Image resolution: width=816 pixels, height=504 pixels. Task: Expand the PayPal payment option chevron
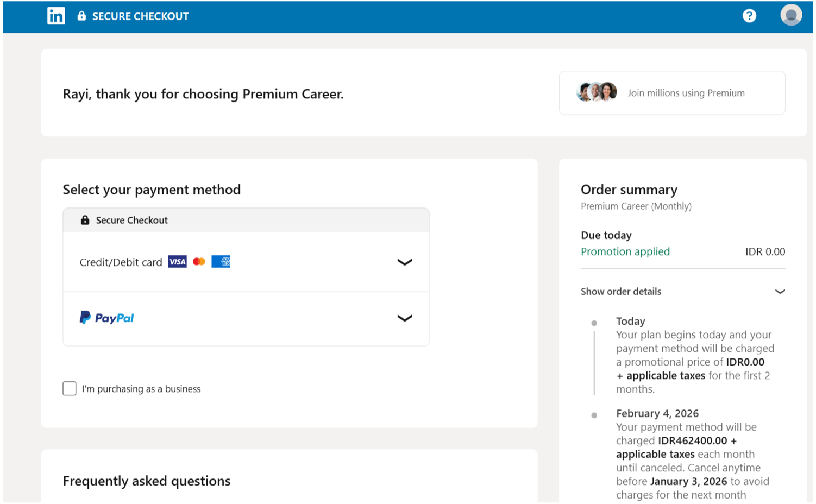(404, 318)
